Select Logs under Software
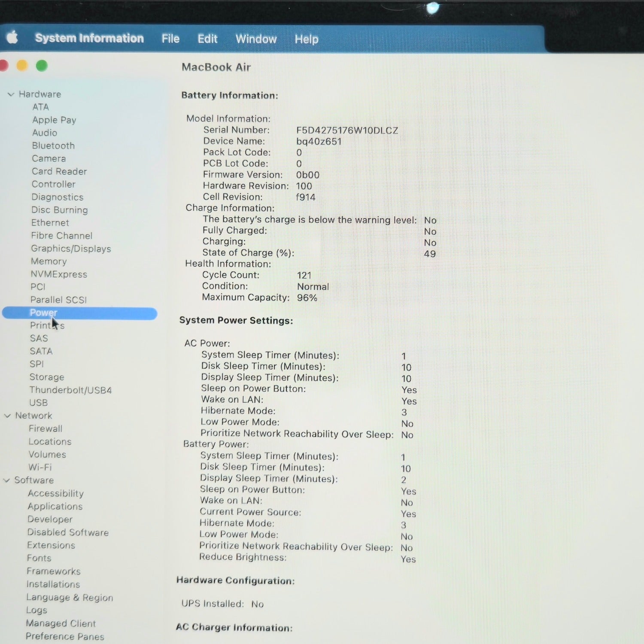Viewport: 644px width, 644px height. (x=36, y=611)
